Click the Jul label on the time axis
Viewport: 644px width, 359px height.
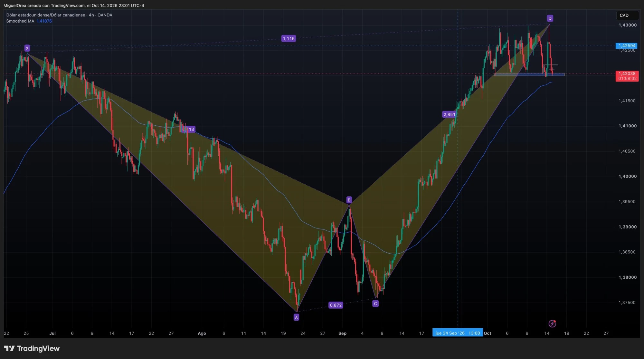point(52,333)
